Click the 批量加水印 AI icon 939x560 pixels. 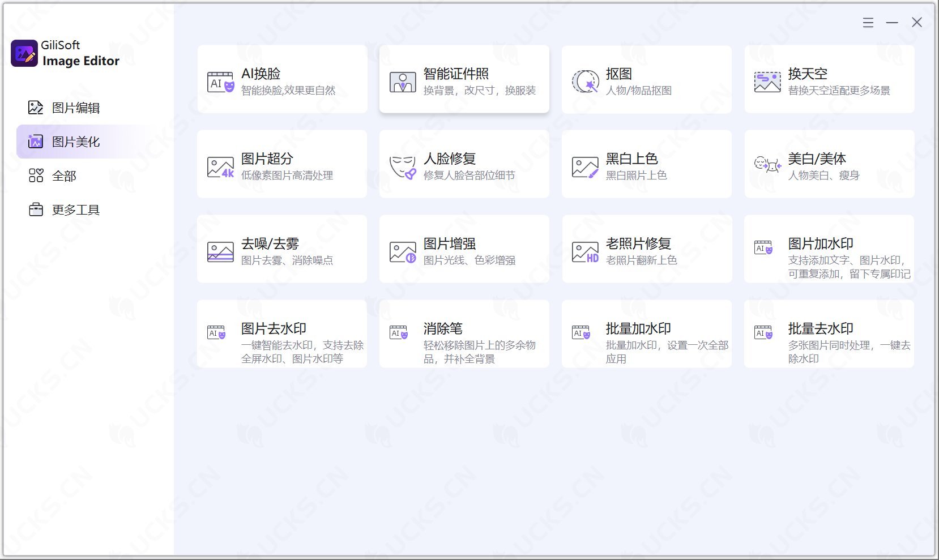point(581,332)
